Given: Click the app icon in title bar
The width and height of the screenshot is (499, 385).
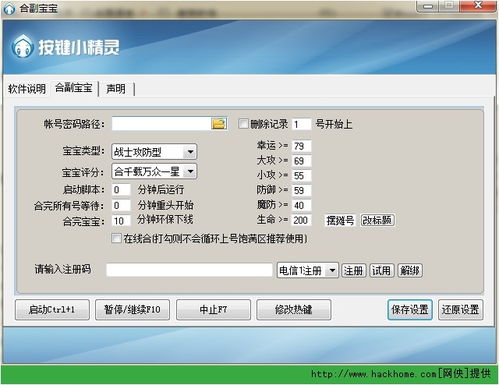Looking at the screenshot, I should (9, 8).
